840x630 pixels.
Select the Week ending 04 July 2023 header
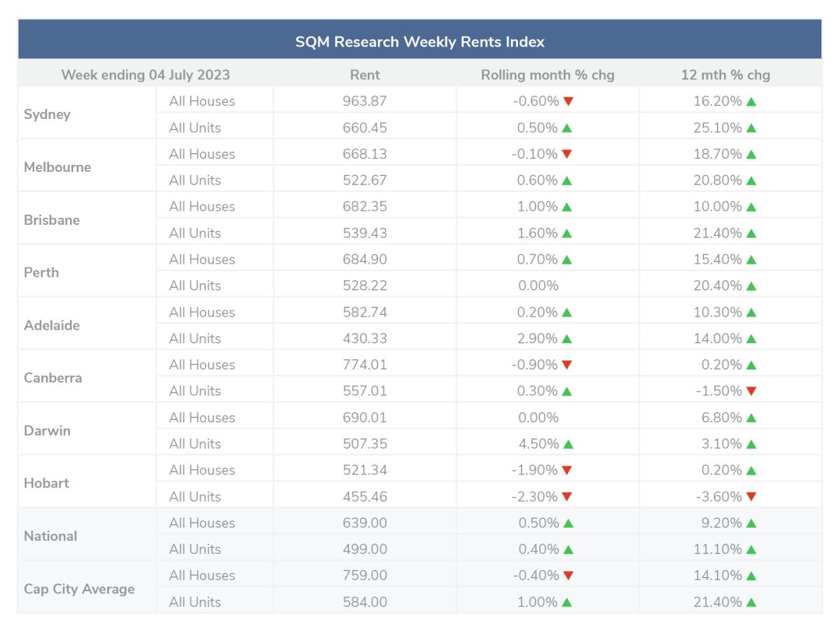pyautogui.click(x=145, y=75)
